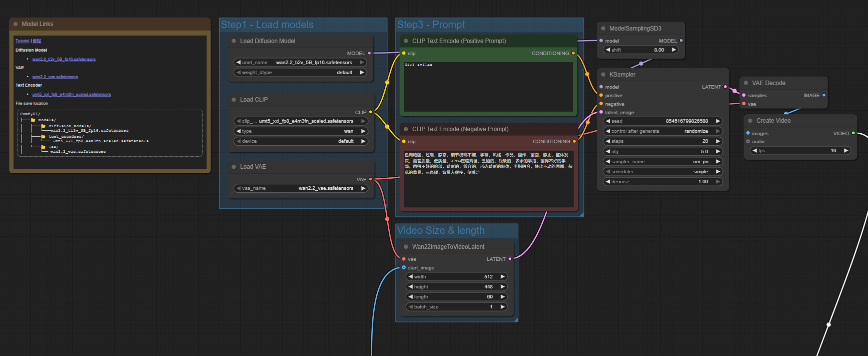The height and width of the screenshot is (356, 868).
Task: Collapse the Positive Prompt CLIP Text Encode node
Action: click(406, 41)
